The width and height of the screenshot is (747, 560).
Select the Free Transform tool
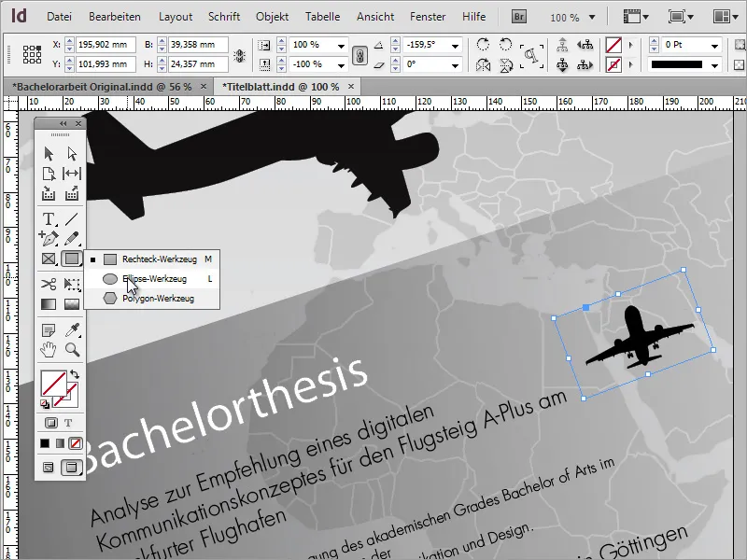pos(72,285)
